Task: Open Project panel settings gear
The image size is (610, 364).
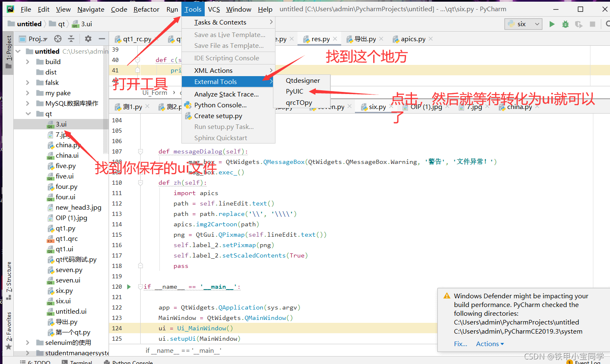Action: coord(88,39)
